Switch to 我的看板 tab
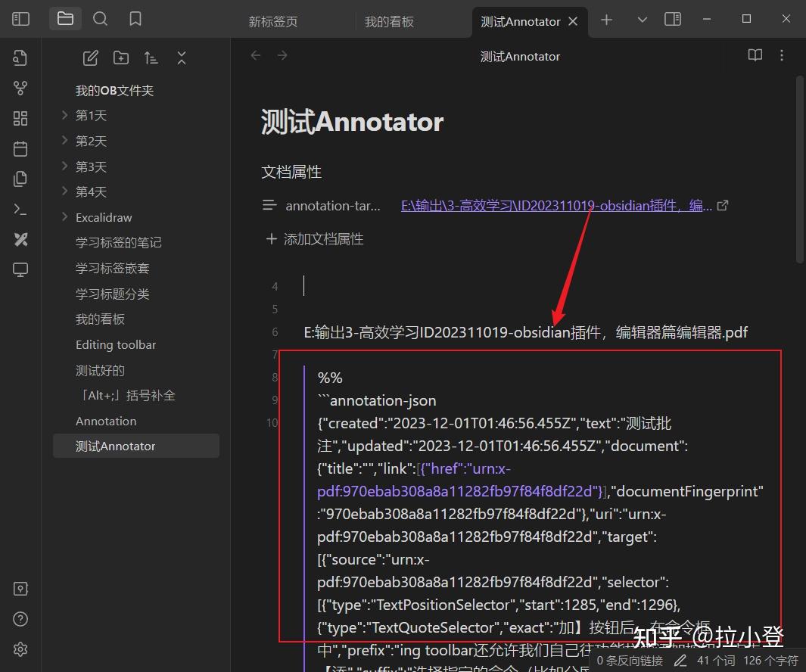The height and width of the screenshot is (672, 806). click(x=389, y=22)
